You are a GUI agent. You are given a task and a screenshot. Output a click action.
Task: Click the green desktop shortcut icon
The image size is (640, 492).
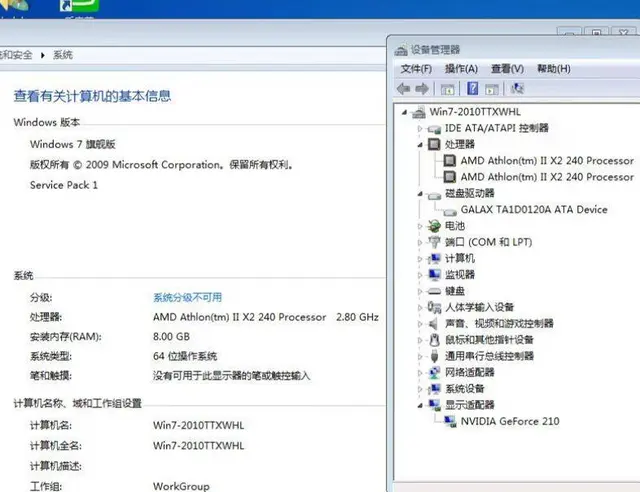pos(79,6)
